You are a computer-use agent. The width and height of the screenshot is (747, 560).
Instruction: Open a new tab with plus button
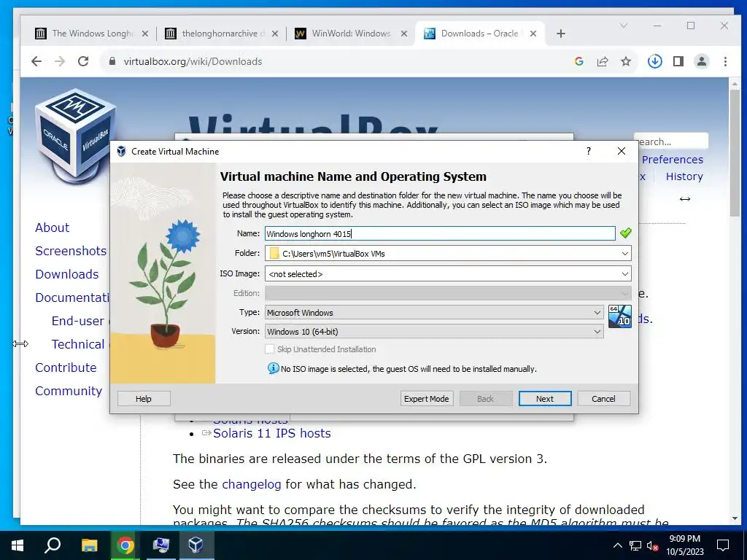tap(561, 34)
